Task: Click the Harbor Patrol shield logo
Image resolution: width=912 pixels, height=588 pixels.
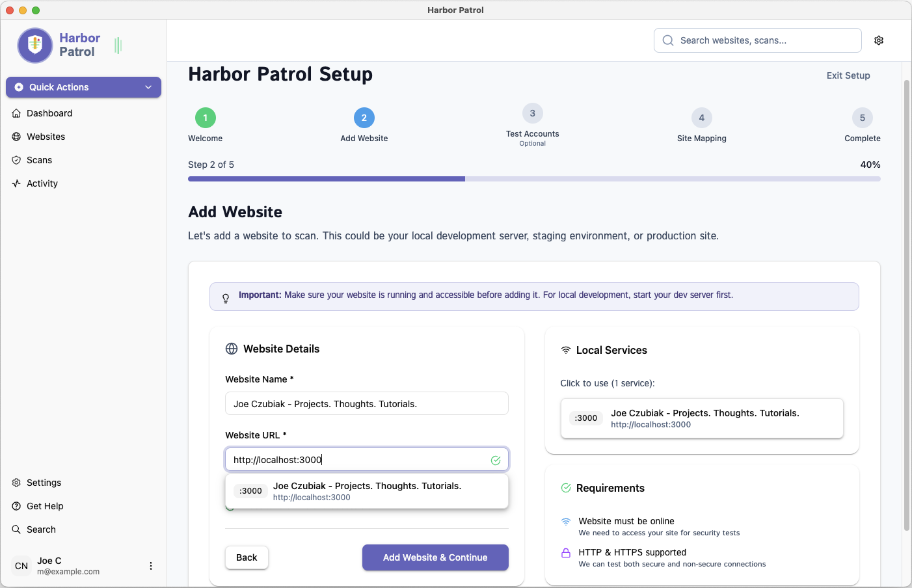Action: [34, 46]
